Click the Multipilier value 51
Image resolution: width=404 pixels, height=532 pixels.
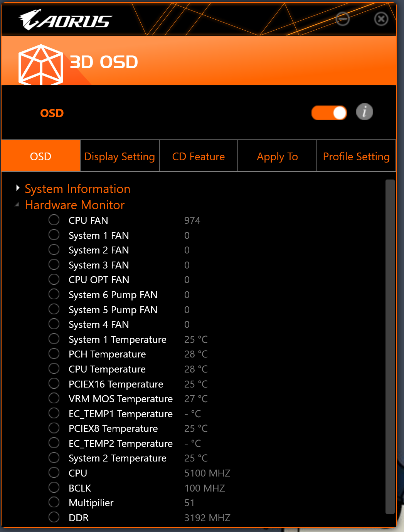tap(189, 503)
